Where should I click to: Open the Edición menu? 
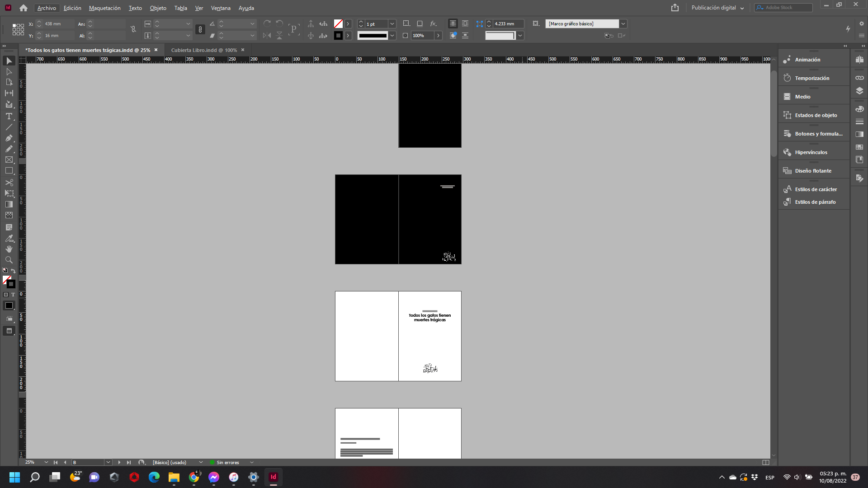pos(72,8)
